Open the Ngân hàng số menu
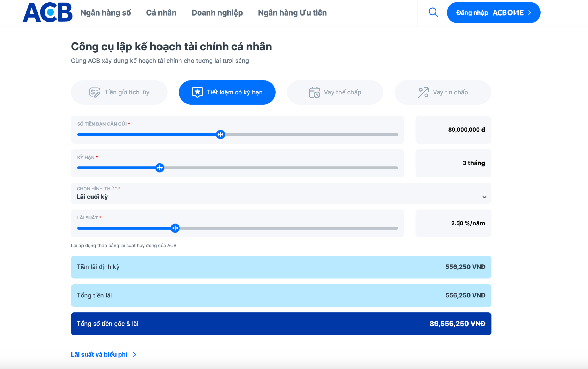This screenshot has width=588, height=369. (106, 13)
